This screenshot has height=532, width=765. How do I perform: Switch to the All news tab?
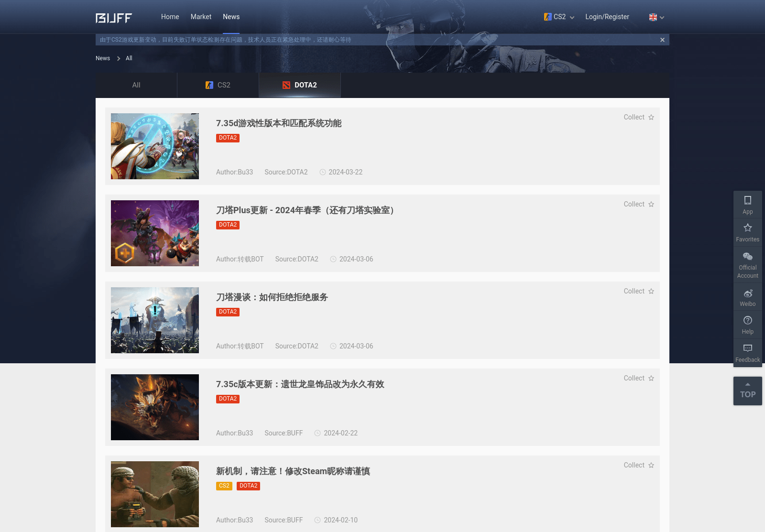(136, 85)
